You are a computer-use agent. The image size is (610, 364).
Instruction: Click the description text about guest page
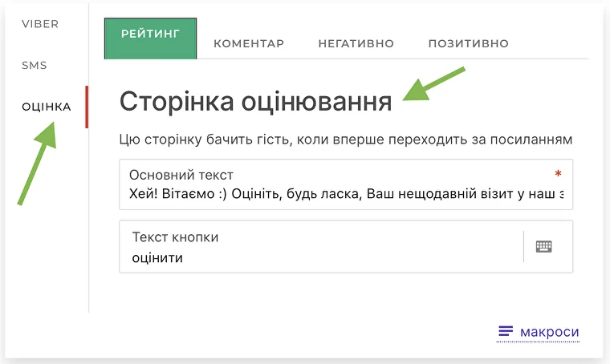(345, 140)
